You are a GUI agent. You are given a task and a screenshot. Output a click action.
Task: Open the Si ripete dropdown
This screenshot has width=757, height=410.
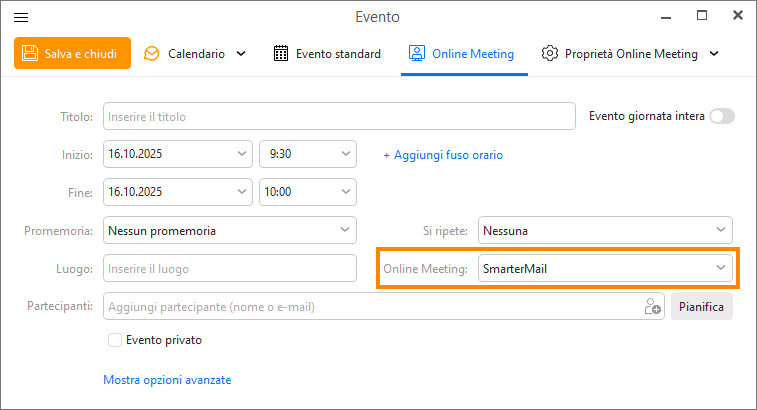click(x=605, y=231)
